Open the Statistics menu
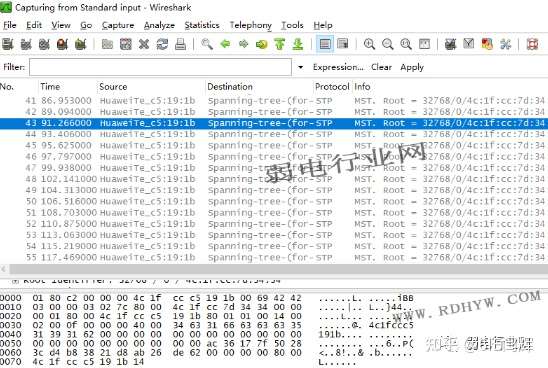 click(x=202, y=25)
